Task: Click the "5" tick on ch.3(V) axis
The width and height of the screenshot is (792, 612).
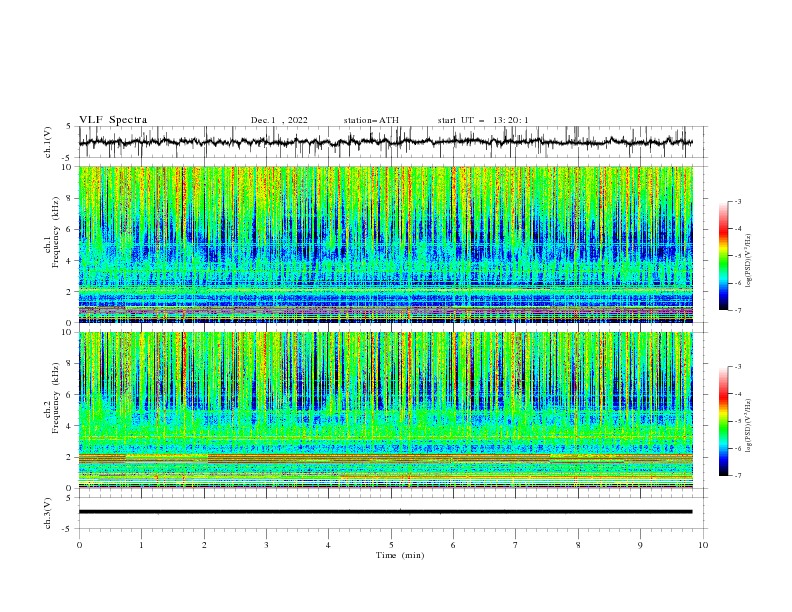Action: point(69,498)
